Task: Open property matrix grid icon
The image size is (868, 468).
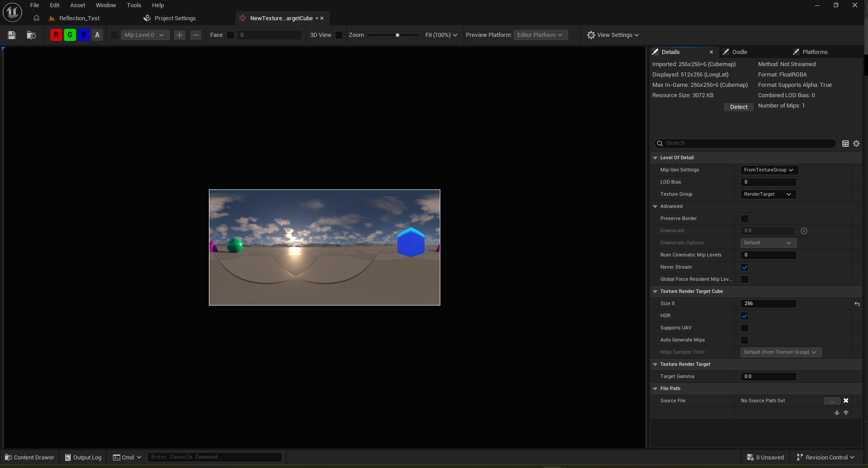Action: 845,144
